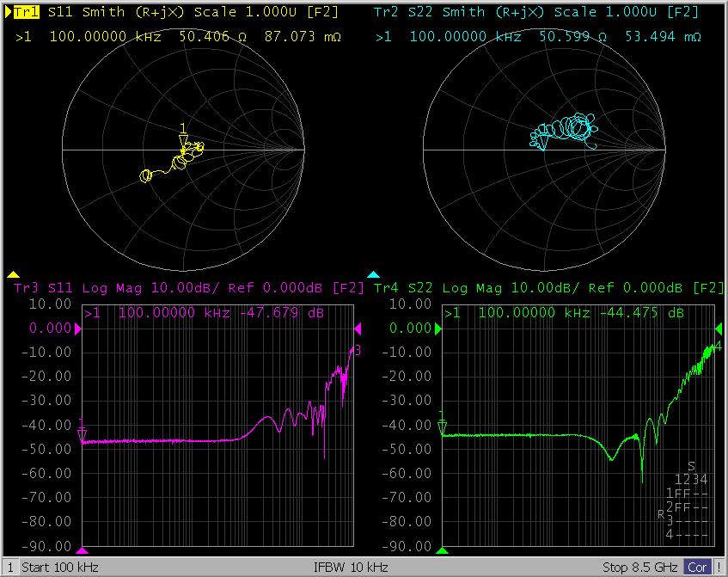Select marker 1 on magenta S11 Log Mag trace

pos(83,436)
